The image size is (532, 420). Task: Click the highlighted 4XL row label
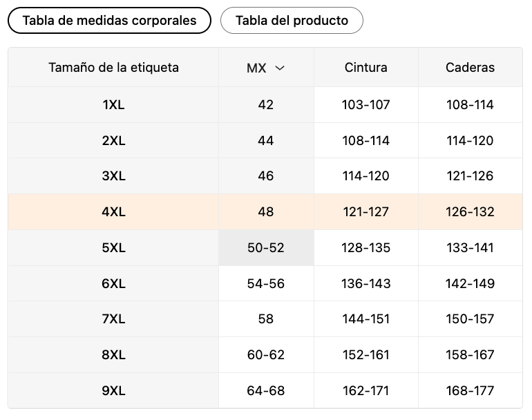click(113, 212)
